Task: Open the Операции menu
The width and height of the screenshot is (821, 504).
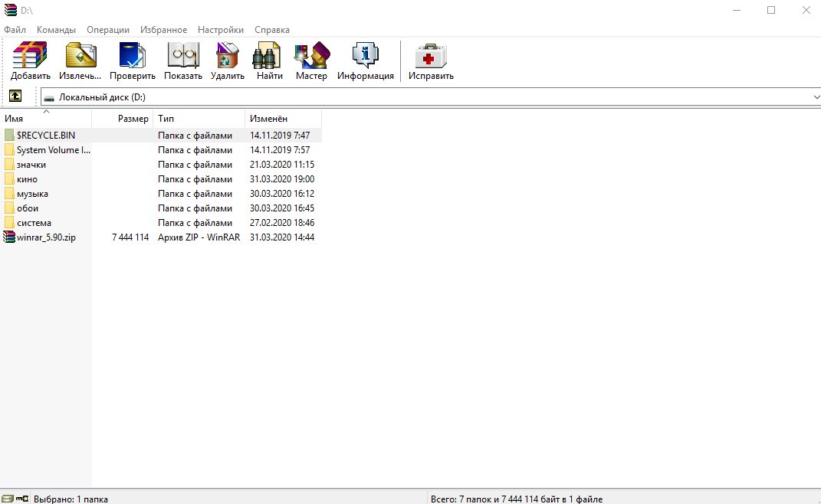Action: (x=108, y=30)
